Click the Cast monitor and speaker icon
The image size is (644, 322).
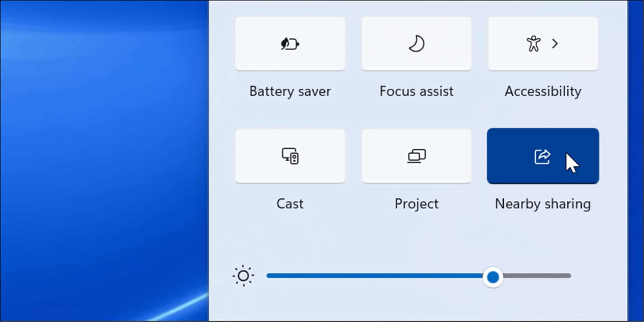tap(290, 156)
